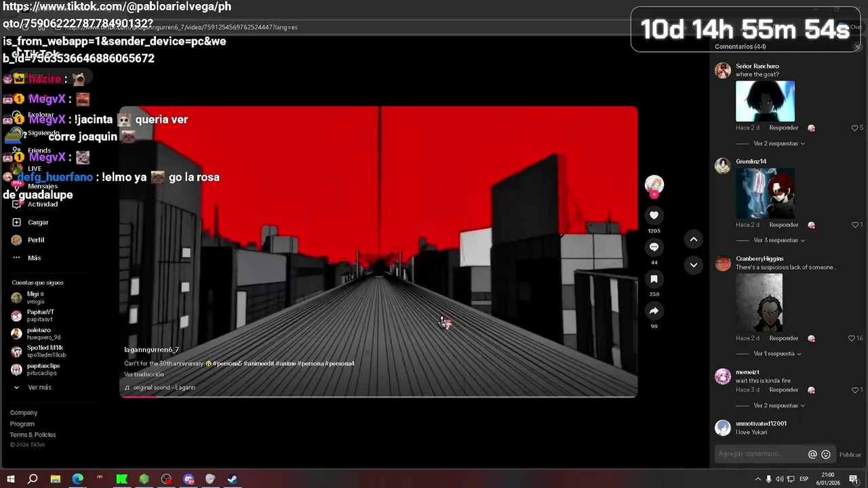Open comments via the speech bubble icon
Image resolution: width=868 pixels, height=488 pixels.
654,247
